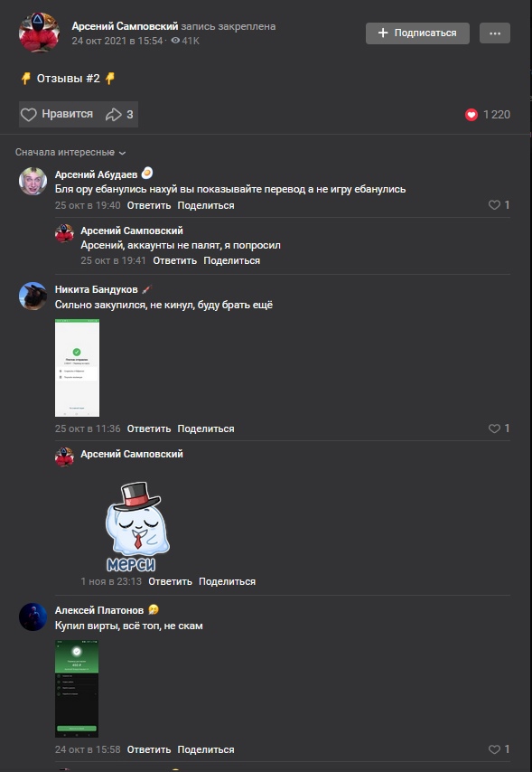Share Никита Бандуков's comment via Поделиться
The image size is (532, 772).
click(206, 428)
